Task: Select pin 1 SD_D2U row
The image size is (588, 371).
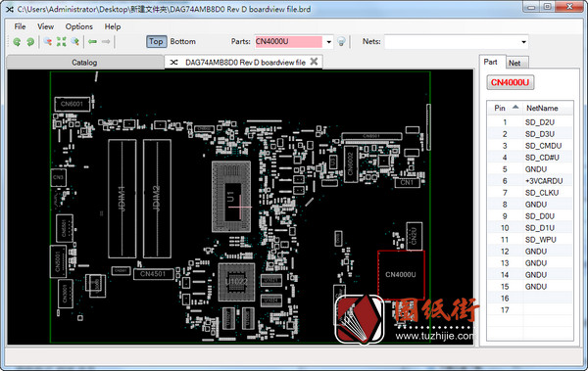Action: point(530,122)
